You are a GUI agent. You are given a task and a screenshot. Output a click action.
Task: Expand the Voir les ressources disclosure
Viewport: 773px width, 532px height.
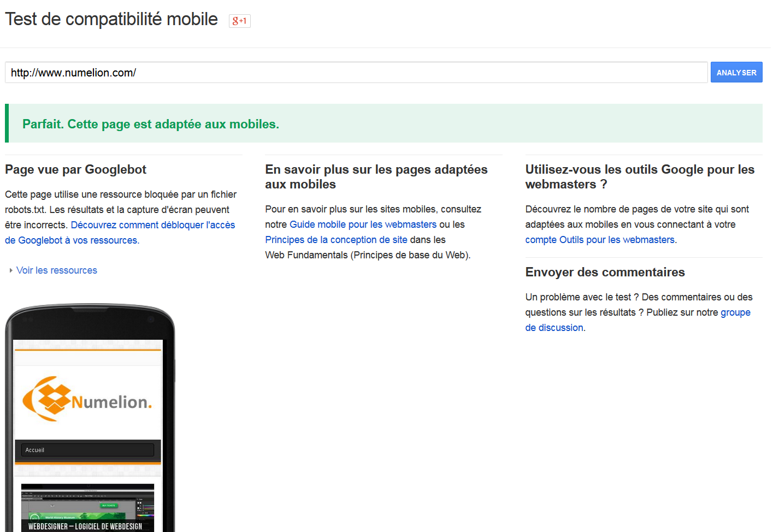coord(56,270)
